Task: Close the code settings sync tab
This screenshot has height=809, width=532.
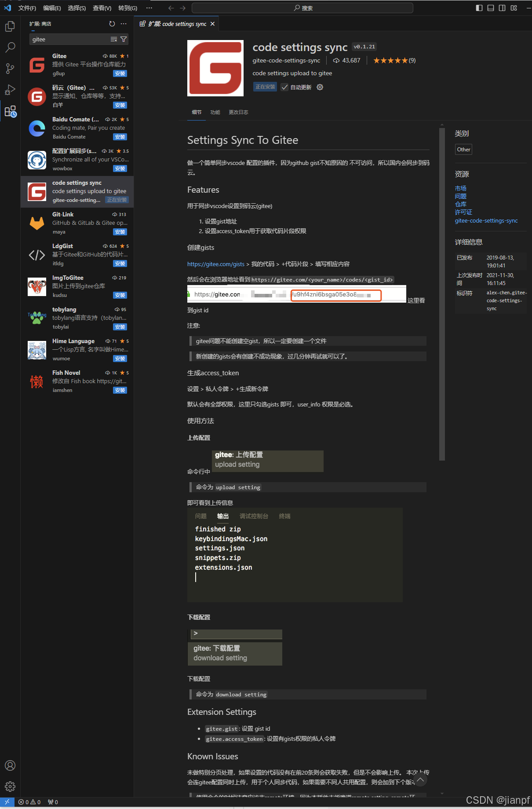Action: coord(212,24)
